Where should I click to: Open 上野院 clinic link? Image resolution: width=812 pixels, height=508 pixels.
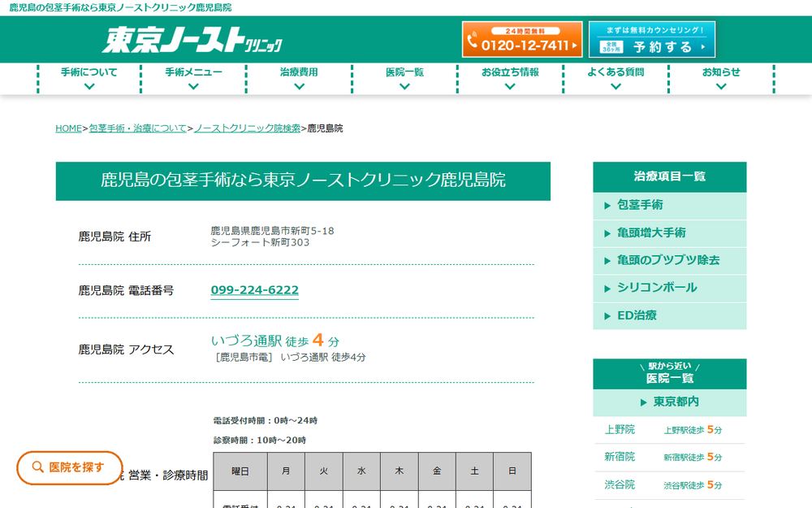coord(620,429)
